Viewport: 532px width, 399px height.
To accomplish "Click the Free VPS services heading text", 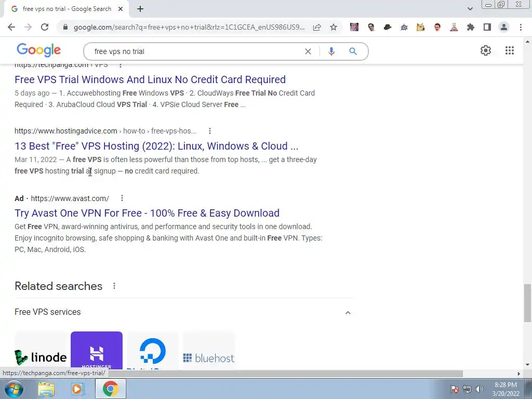I will 47,312.
